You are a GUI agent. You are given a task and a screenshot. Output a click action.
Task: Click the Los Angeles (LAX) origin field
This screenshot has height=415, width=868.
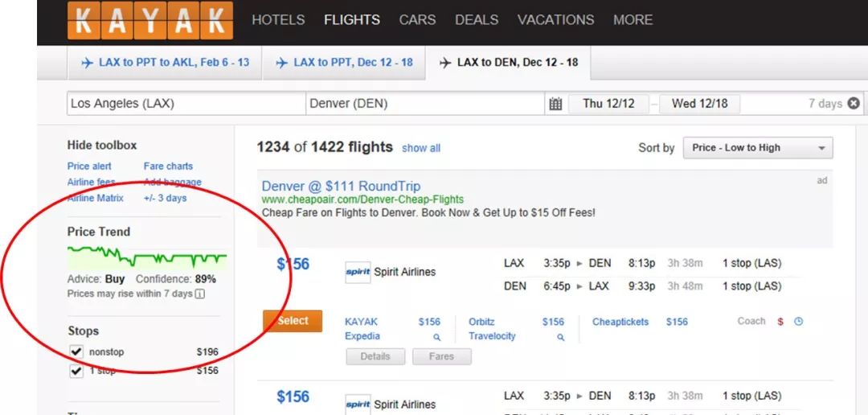186,104
